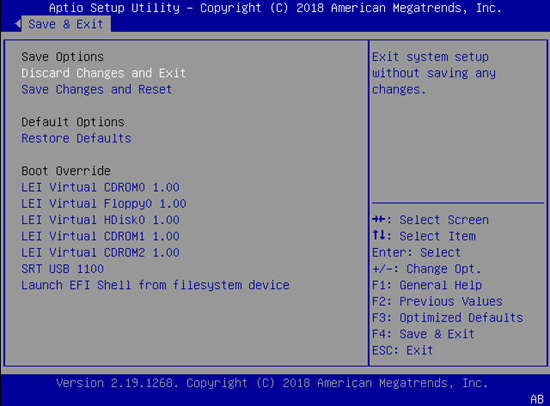Choose Discard Changes and Exit
Viewport: 550px width, 406px height.
pyautogui.click(x=103, y=73)
